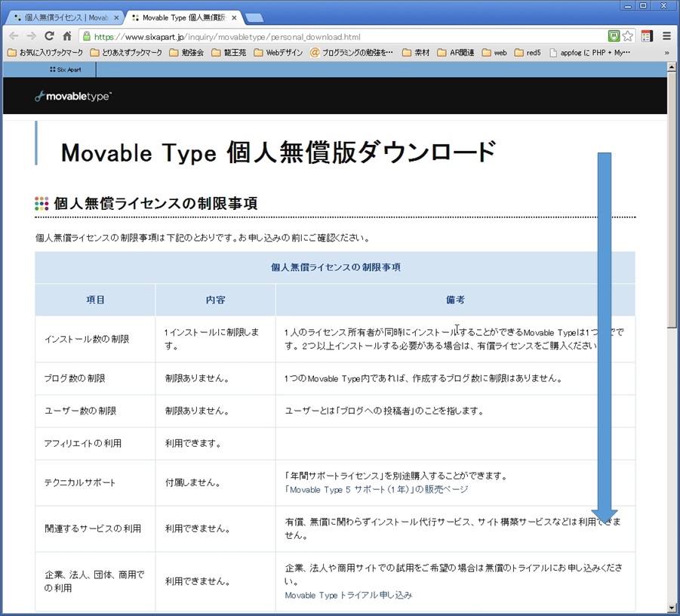Close the Movable Type 個人無償版 tab
This screenshot has height=616, width=680.
click(x=234, y=18)
